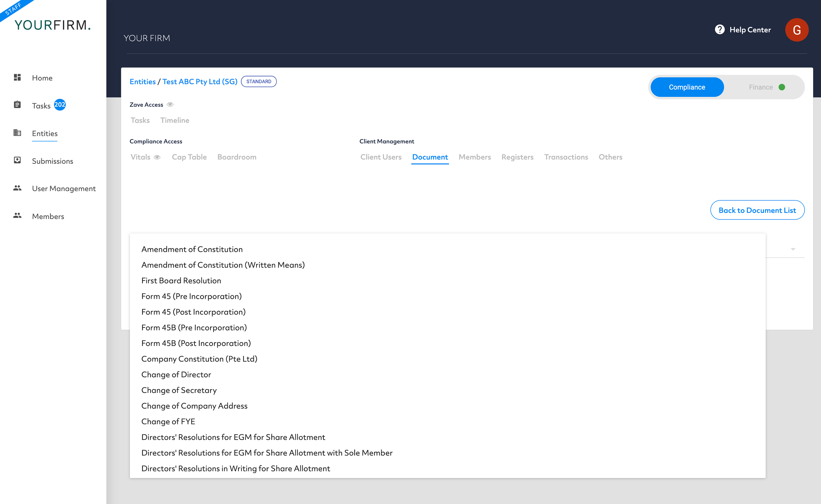Screen dimensions: 821x504
Task: Click the Help Center question mark icon
Action: point(720,30)
